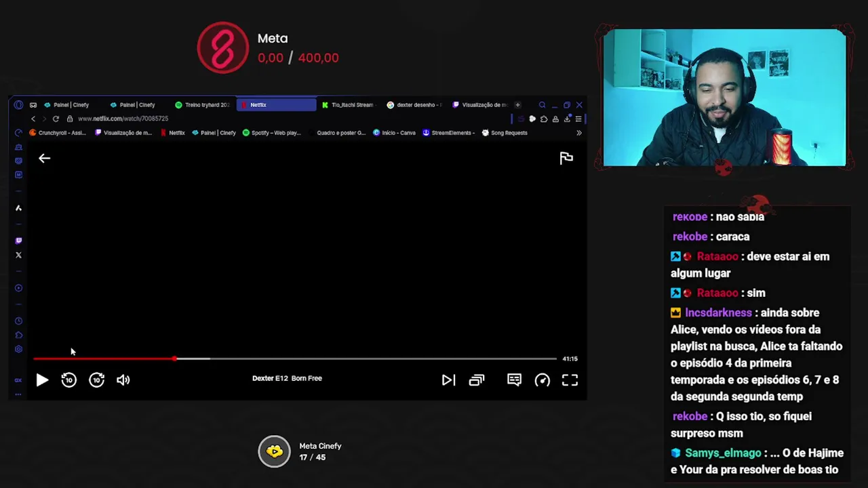
Task: Open Visualização de m... Twitch bookmark
Action: click(123, 133)
